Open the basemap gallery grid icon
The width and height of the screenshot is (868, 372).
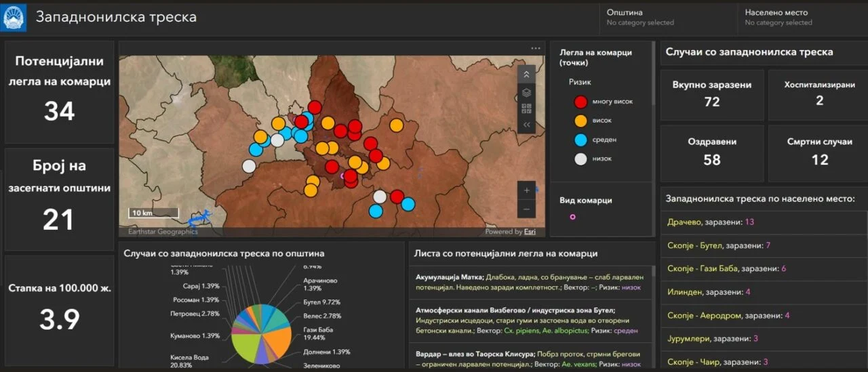tap(527, 108)
